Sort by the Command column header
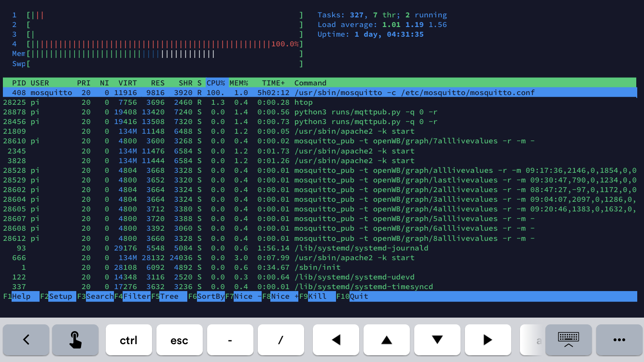The height and width of the screenshot is (362, 644). [310, 83]
